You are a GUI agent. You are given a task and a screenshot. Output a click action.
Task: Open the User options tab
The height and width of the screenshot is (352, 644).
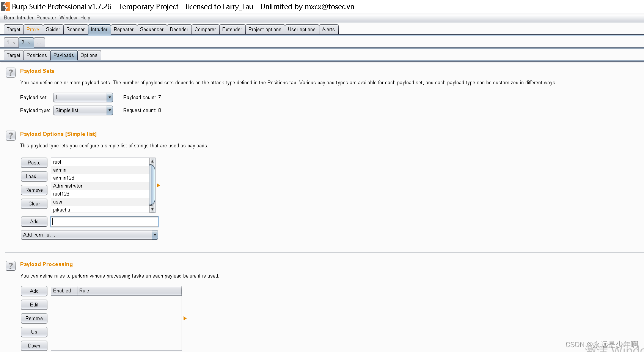302,30
